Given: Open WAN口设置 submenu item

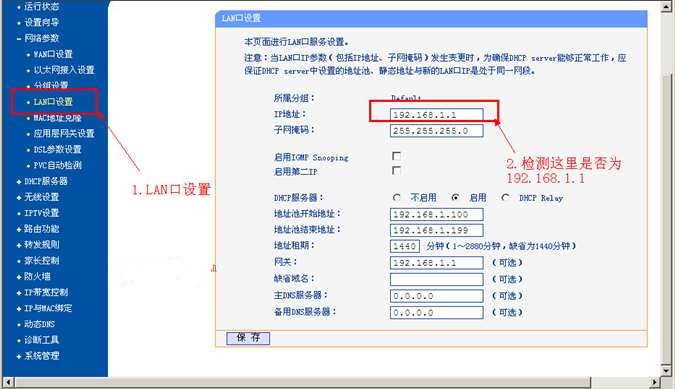Looking at the screenshot, I should coord(53,54).
